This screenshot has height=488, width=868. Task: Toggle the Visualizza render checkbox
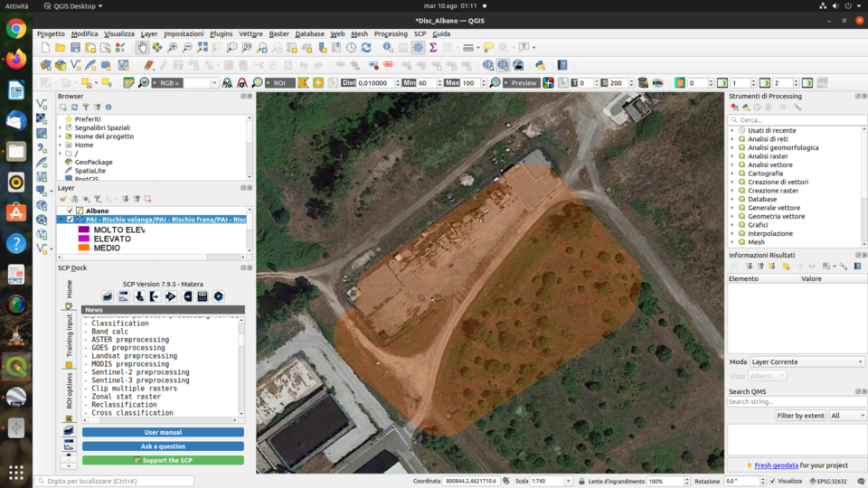tap(772, 481)
